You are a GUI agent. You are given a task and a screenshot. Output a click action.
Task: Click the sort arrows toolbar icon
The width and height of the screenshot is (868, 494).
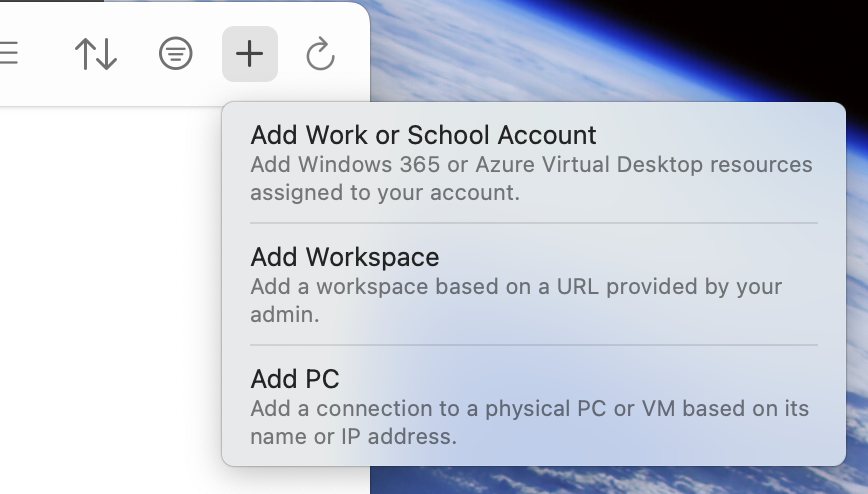click(x=96, y=54)
